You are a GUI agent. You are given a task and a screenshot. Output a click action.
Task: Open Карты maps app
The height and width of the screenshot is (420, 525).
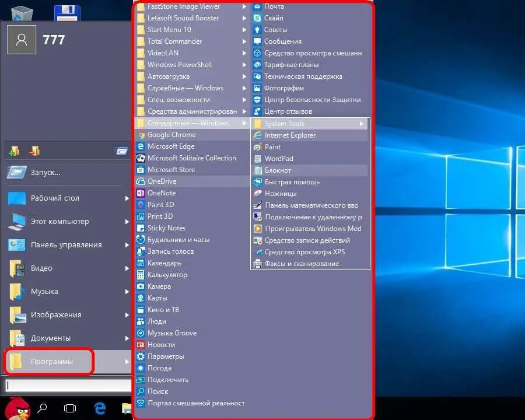pyautogui.click(x=192, y=298)
